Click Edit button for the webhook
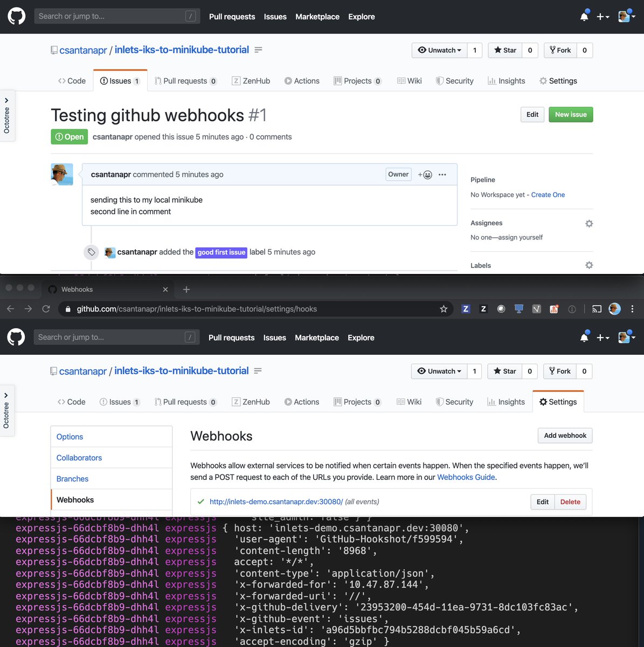This screenshot has height=647, width=644. click(x=542, y=502)
